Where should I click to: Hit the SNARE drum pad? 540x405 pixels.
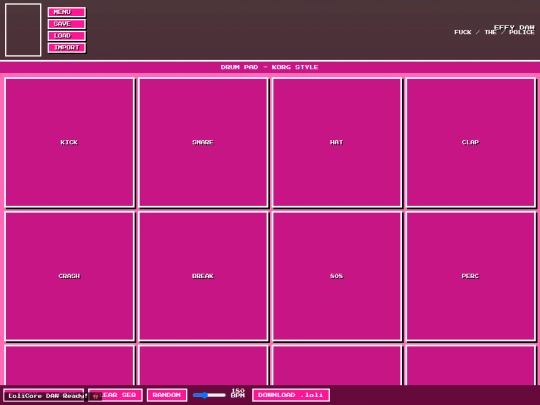(203, 143)
